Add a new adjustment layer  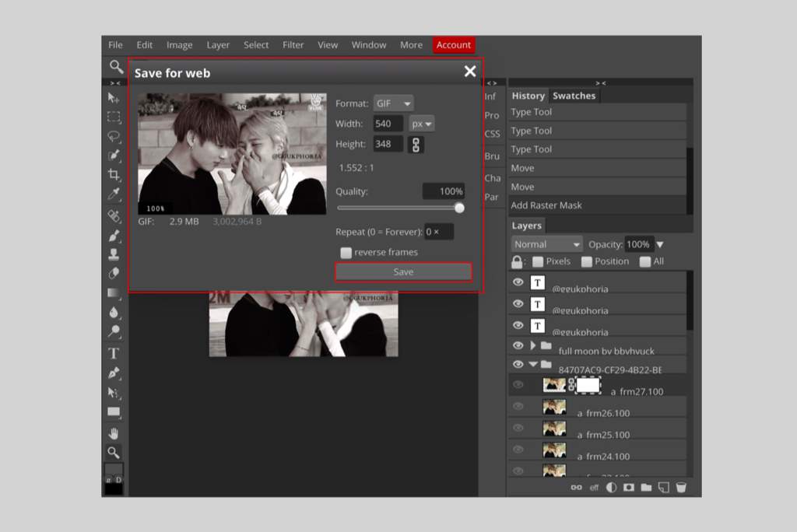(x=611, y=488)
